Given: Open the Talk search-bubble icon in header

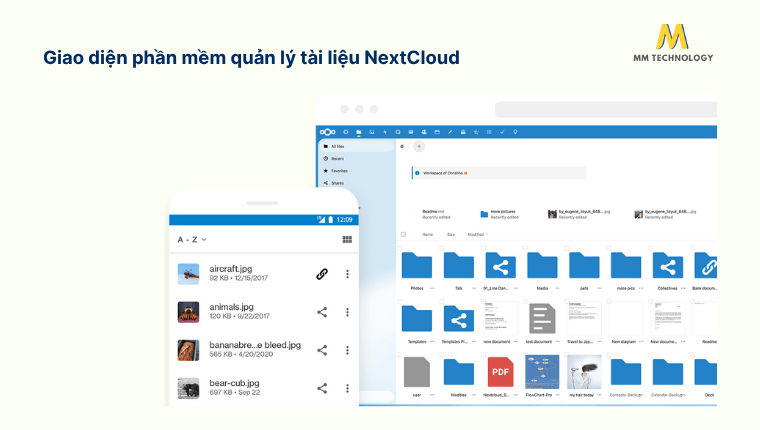Looking at the screenshot, I should tap(398, 132).
